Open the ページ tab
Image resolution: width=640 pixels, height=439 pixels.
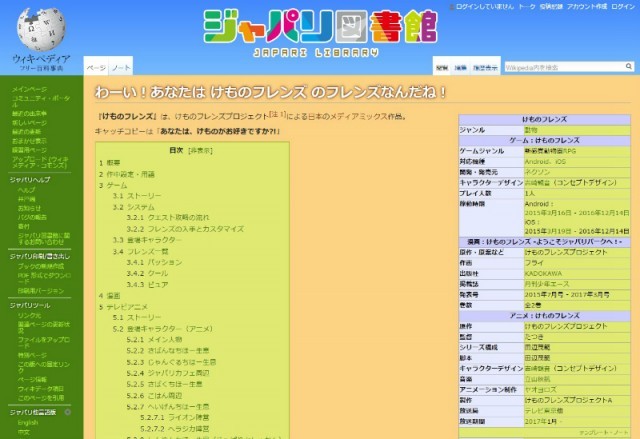(x=96, y=67)
